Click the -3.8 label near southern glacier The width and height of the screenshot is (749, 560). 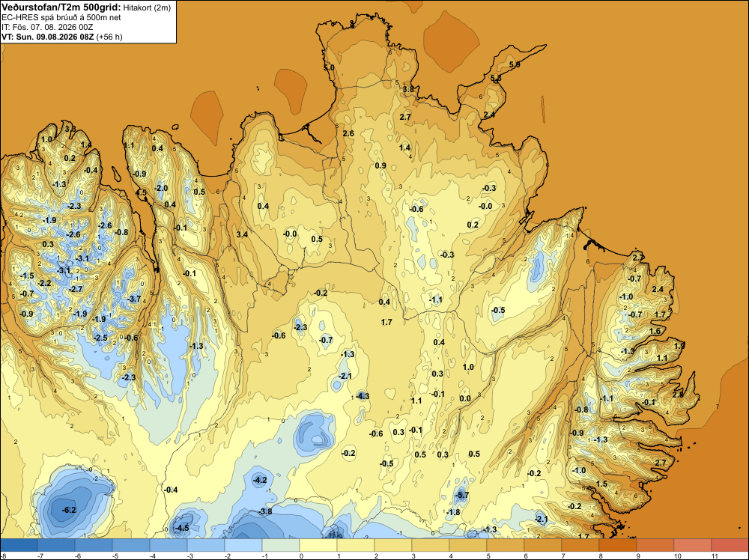tap(265, 511)
